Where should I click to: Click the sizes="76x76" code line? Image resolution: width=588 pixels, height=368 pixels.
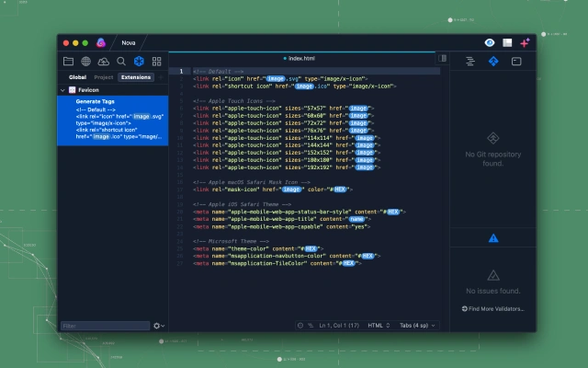[x=284, y=131]
